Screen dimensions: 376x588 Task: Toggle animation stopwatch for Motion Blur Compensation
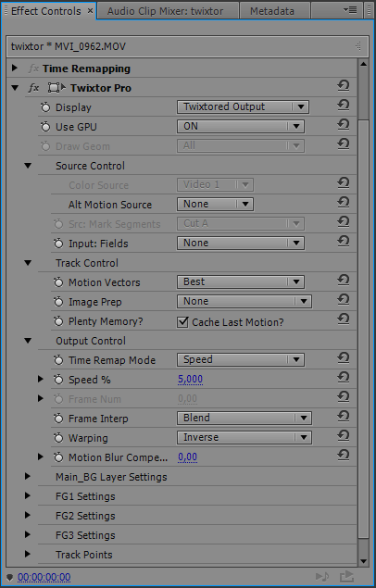(58, 457)
